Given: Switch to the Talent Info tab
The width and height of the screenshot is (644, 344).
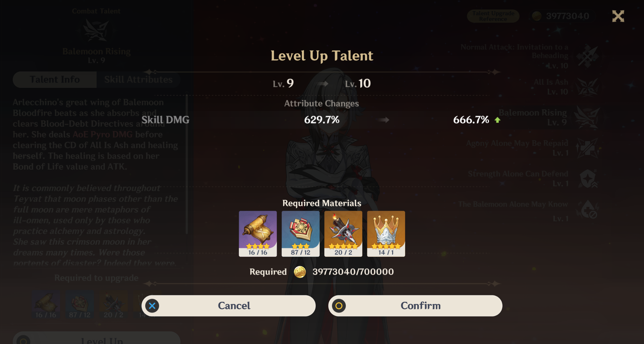Looking at the screenshot, I should [55, 79].
